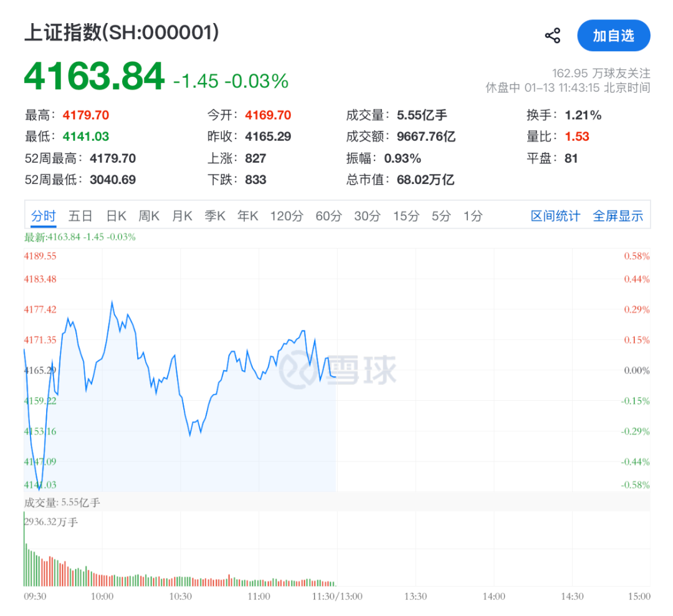Switch to the 5分 chart

point(441,216)
